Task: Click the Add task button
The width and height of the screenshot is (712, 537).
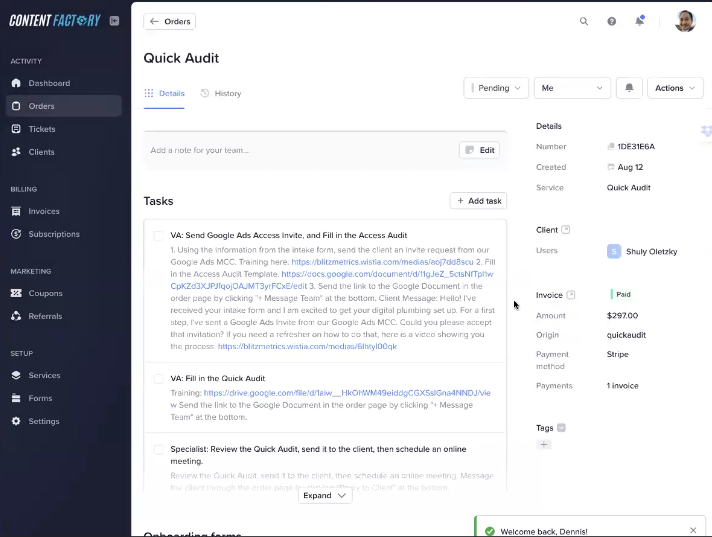Action: tap(478, 201)
